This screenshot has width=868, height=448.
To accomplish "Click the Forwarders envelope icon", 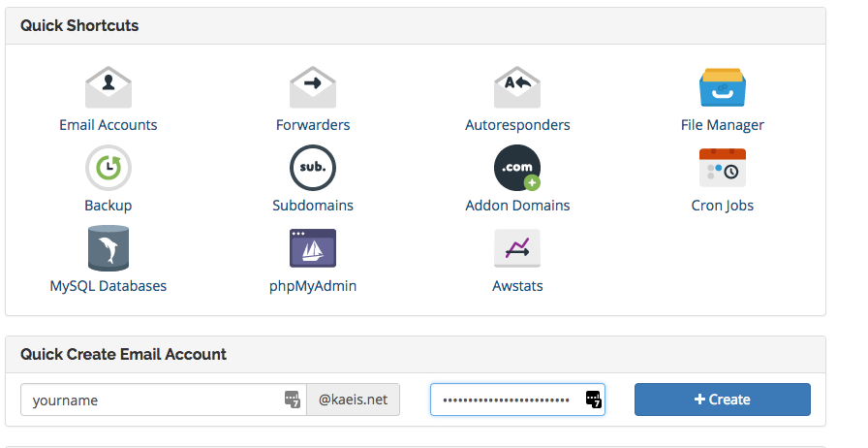I will [312, 87].
